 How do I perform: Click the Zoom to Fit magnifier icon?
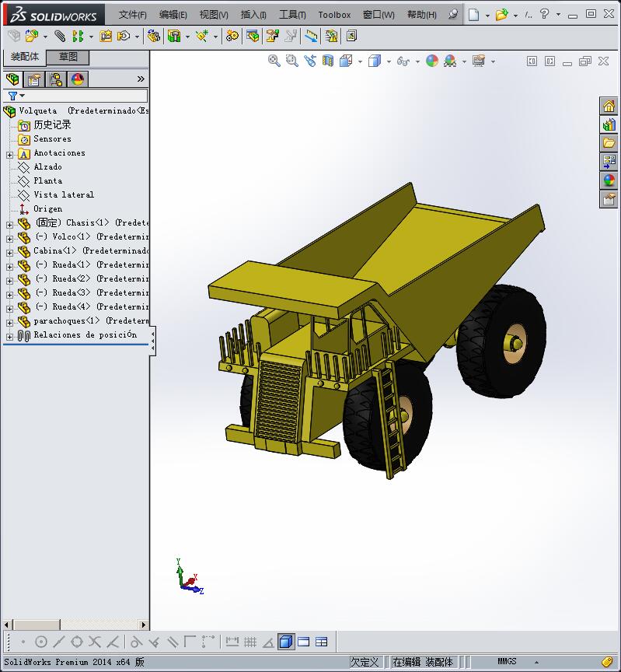274,61
